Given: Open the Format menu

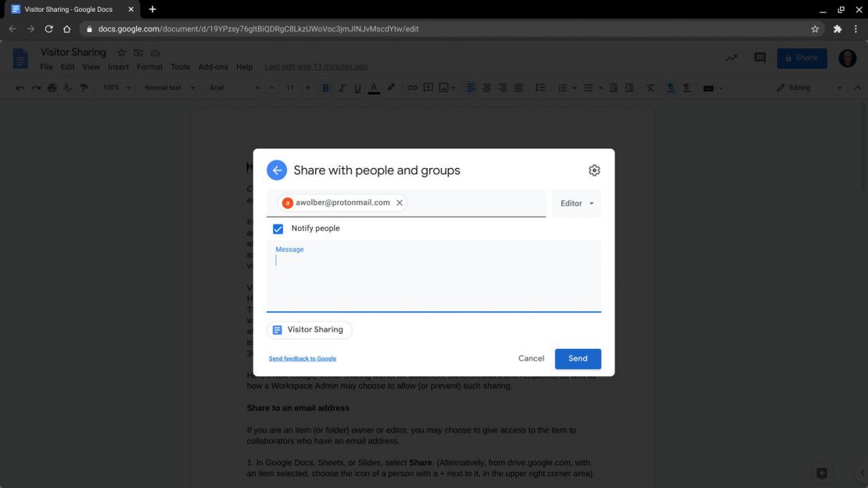Looking at the screenshot, I should (149, 66).
